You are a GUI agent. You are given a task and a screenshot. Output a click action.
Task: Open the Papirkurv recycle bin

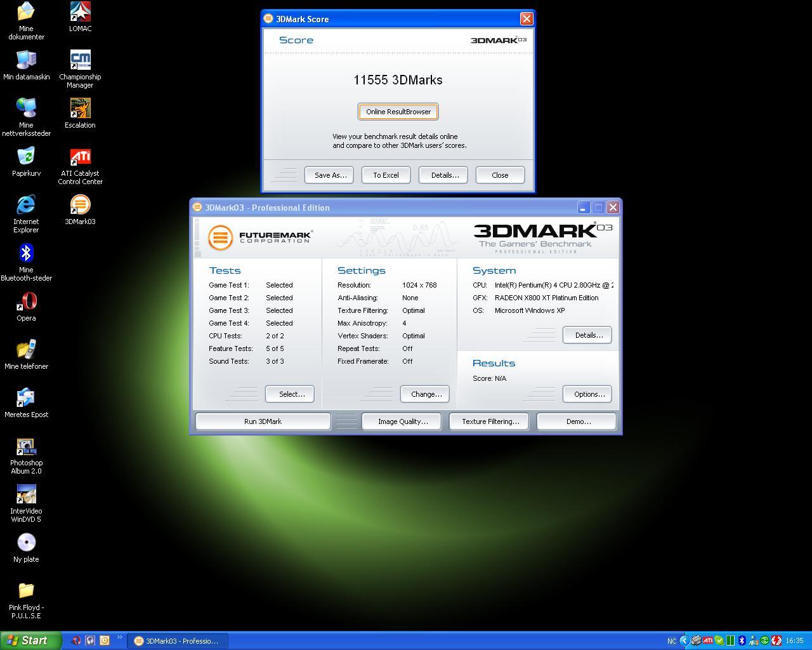[x=26, y=162]
